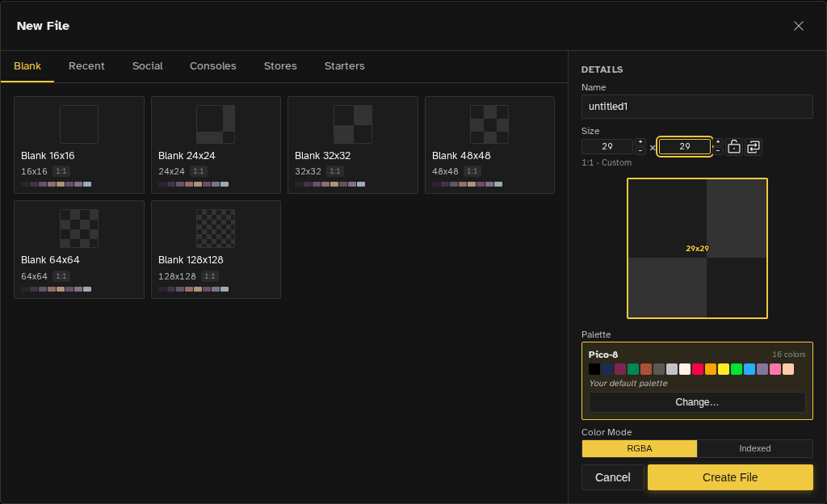Viewport: 827px width, 504px height.
Task: Swap width and height with the swap icon
Action: (x=754, y=146)
